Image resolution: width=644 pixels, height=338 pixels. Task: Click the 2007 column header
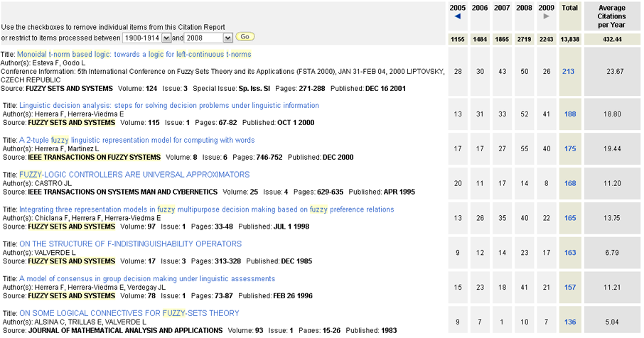[502, 8]
